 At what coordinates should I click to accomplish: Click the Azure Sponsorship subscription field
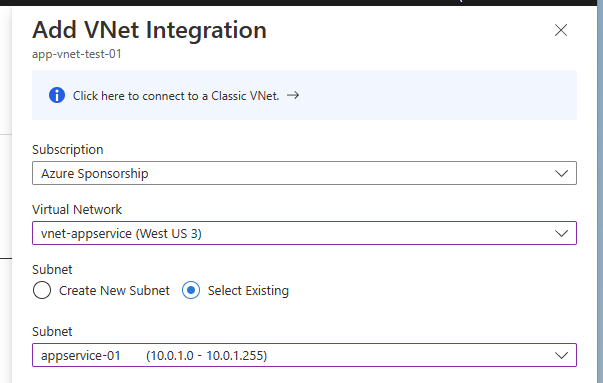pos(304,173)
